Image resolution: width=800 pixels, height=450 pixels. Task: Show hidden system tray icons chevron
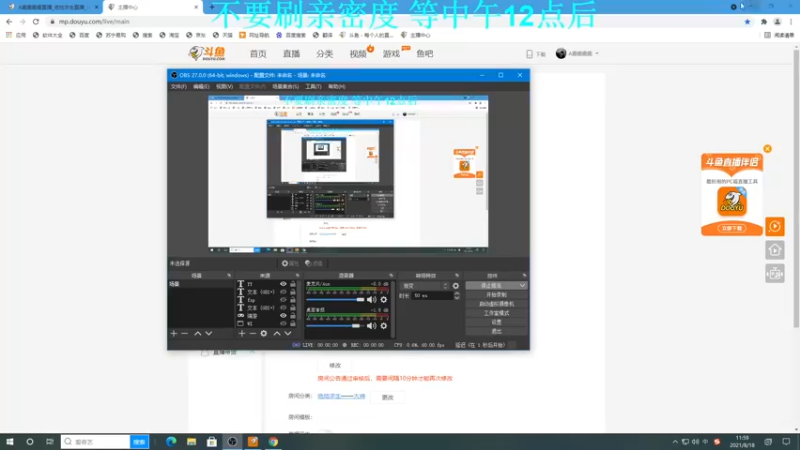(675, 441)
